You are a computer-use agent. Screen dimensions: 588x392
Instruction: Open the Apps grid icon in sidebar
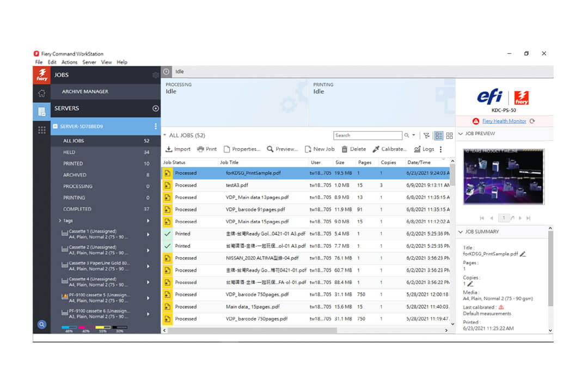coord(41,130)
